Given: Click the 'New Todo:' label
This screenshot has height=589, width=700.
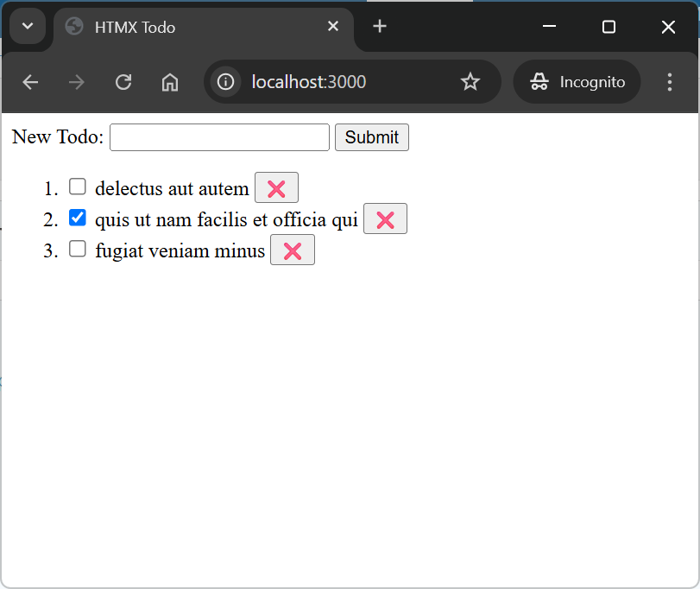Looking at the screenshot, I should tap(58, 136).
